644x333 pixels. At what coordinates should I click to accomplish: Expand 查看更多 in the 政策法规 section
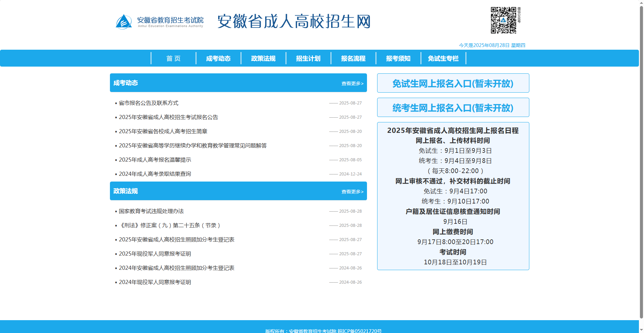[x=352, y=191]
